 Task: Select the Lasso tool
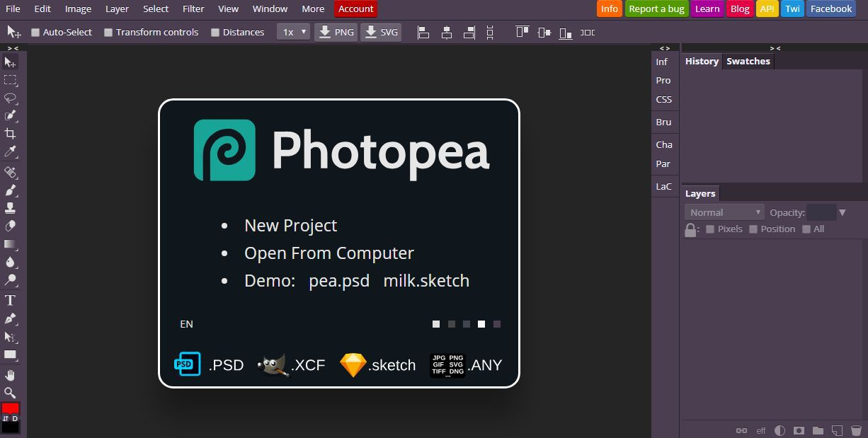[x=11, y=98]
